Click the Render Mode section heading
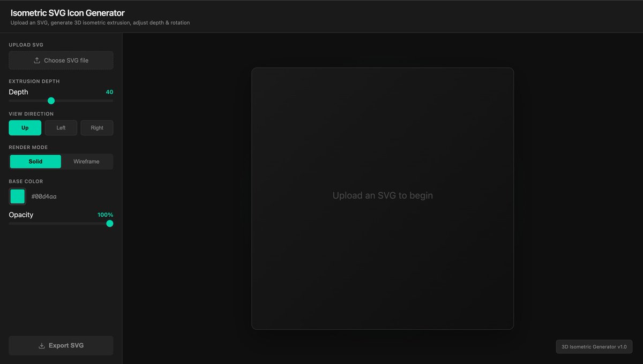Viewport: 643px width, 364px height. coord(28,147)
